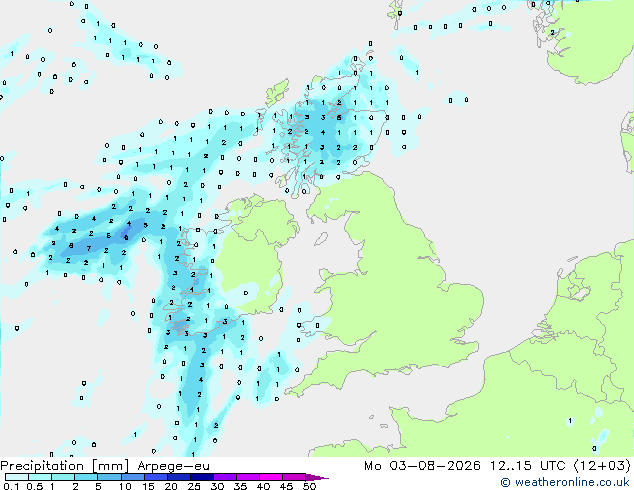Click the 15–20 mm legend swatch
This screenshot has height=490, width=634.
point(155,477)
